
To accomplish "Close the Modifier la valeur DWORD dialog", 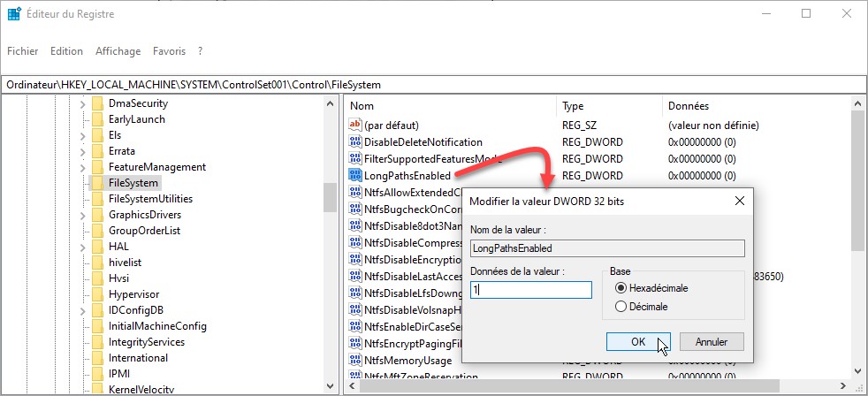I will pyautogui.click(x=739, y=202).
